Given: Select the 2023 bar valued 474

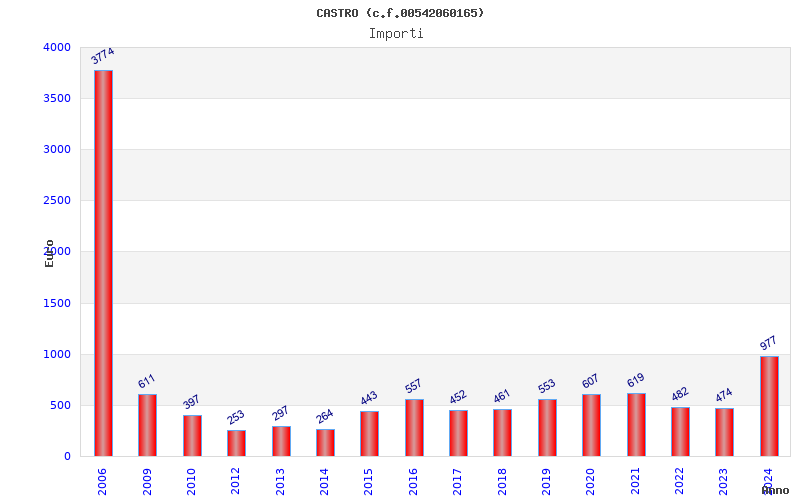Looking at the screenshot, I should pos(724,432).
